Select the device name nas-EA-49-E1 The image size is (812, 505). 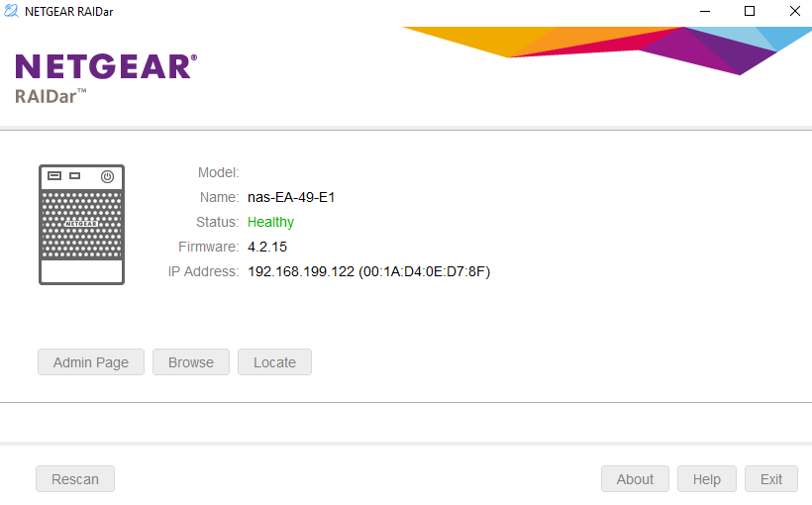coord(291,197)
